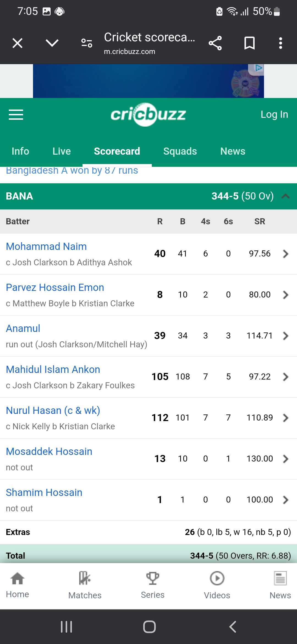Minimize the custom tab with down chevron
The height and width of the screenshot is (644, 297).
click(x=52, y=43)
